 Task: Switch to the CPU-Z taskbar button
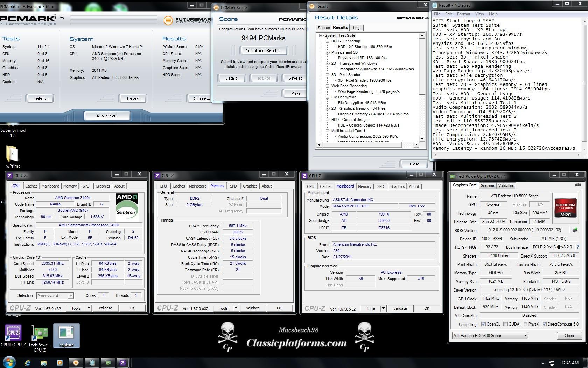tap(123, 363)
